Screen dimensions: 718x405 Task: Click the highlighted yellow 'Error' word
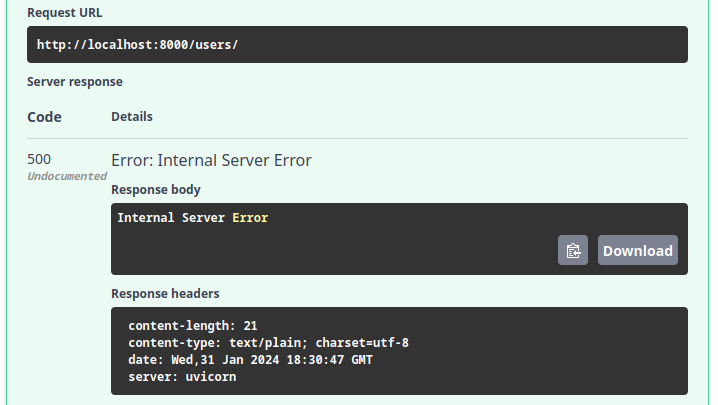(250, 217)
